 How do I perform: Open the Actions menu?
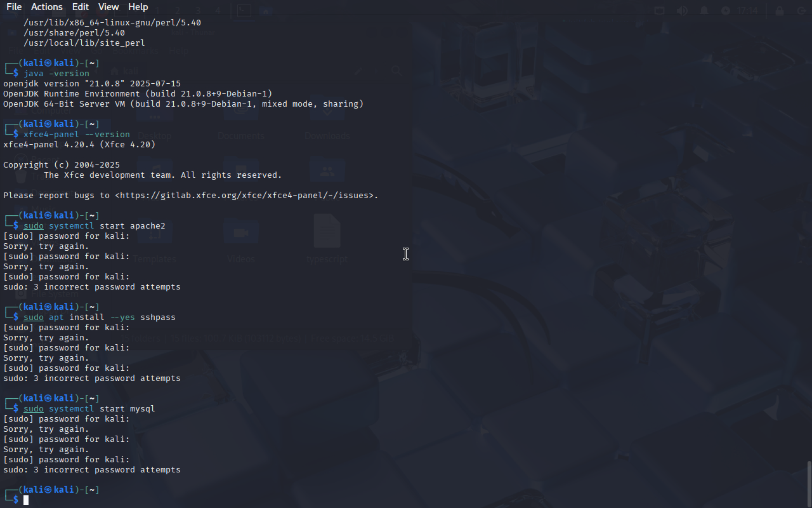point(47,7)
